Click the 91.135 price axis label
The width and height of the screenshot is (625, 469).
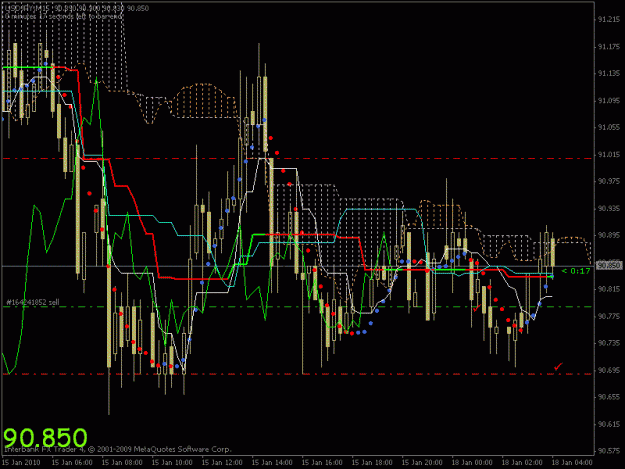tap(609, 73)
